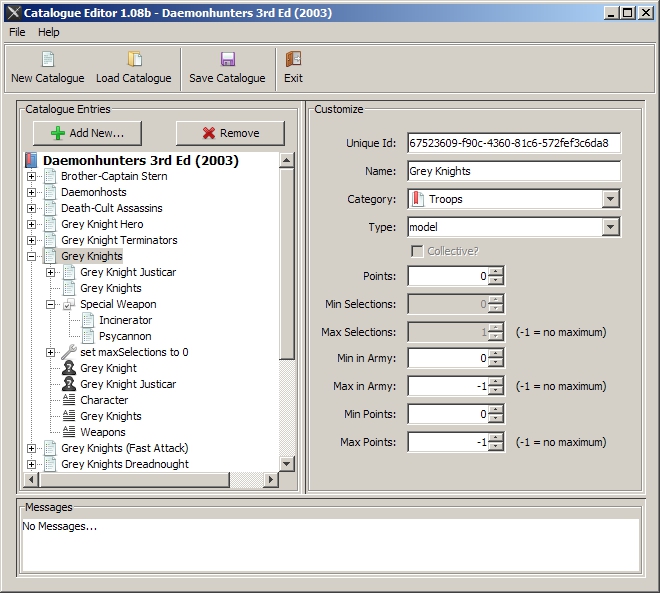This screenshot has height=593, width=660.
Task: Click the document icon beside Death-Cult Assassins
Action: point(50,208)
